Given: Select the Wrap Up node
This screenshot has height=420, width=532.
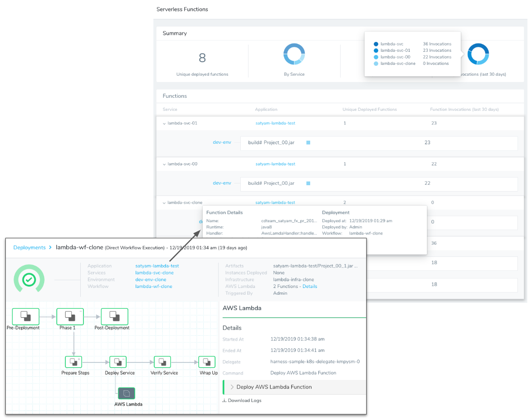Looking at the screenshot, I should (207, 362).
